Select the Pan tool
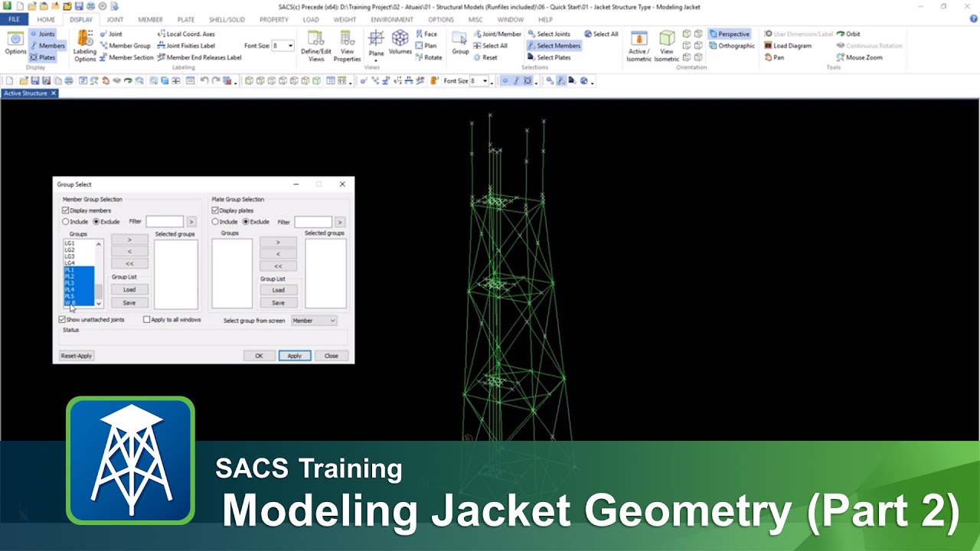 774,57
